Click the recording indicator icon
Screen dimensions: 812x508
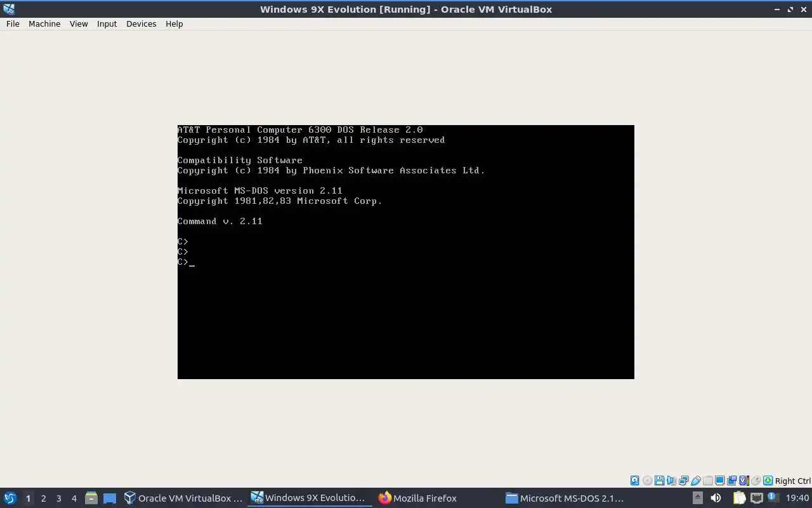coord(731,481)
